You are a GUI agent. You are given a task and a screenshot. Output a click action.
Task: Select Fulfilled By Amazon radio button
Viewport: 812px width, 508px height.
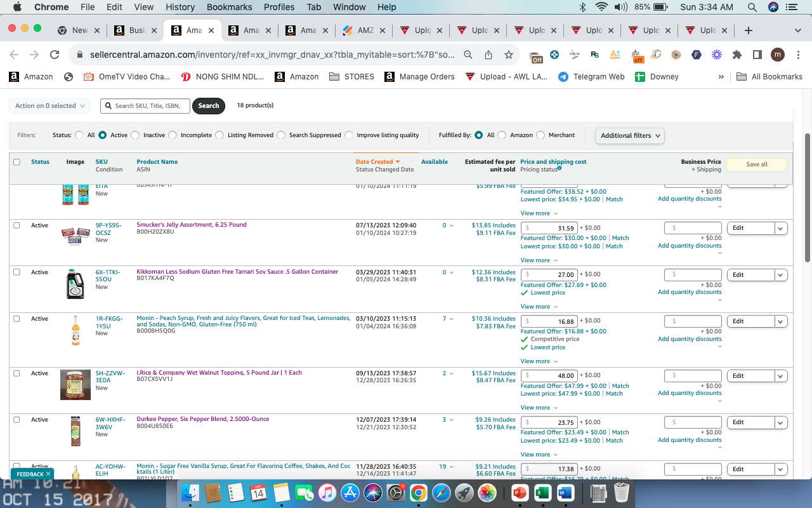pos(502,135)
